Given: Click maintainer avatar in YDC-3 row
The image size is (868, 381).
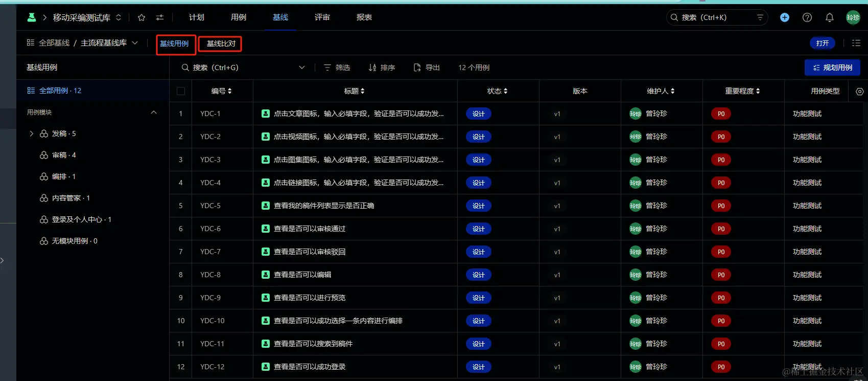Looking at the screenshot, I should pyautogui.click(x=636, y=160).
